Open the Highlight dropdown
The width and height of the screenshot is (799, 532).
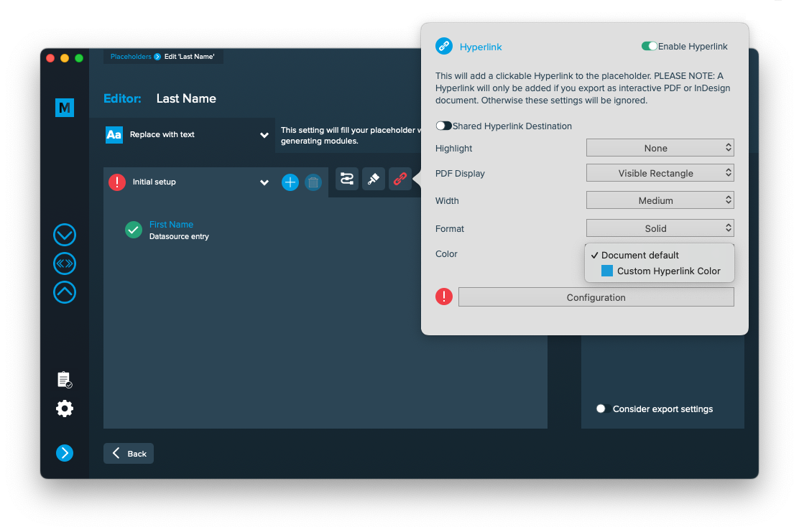coord(660,148)
